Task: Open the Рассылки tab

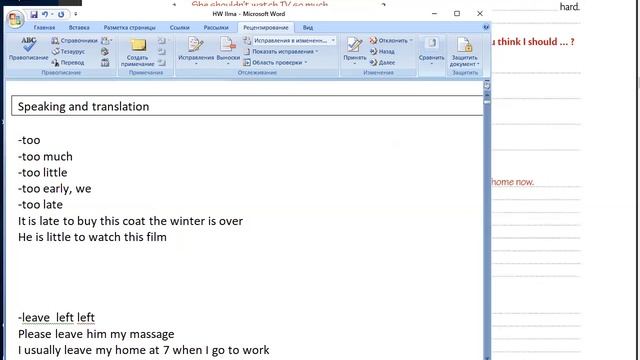Action: [216, 27]
